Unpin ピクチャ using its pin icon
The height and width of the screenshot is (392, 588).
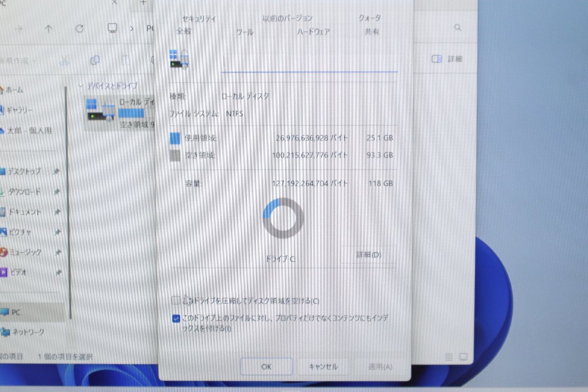[x=57, y=232]
